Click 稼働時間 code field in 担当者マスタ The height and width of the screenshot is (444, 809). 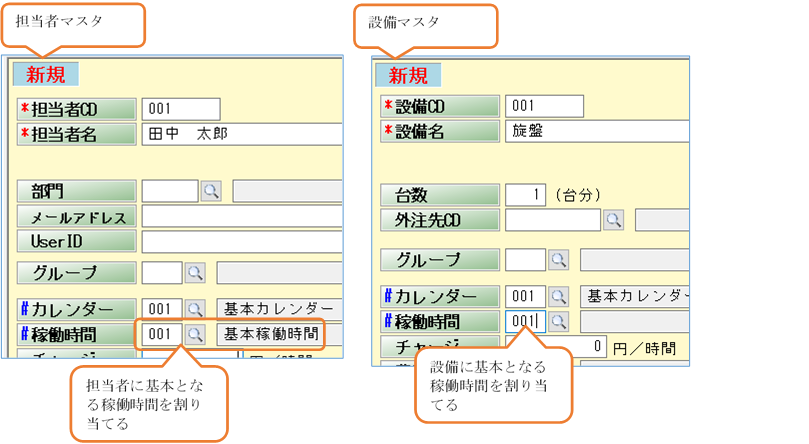162,334
